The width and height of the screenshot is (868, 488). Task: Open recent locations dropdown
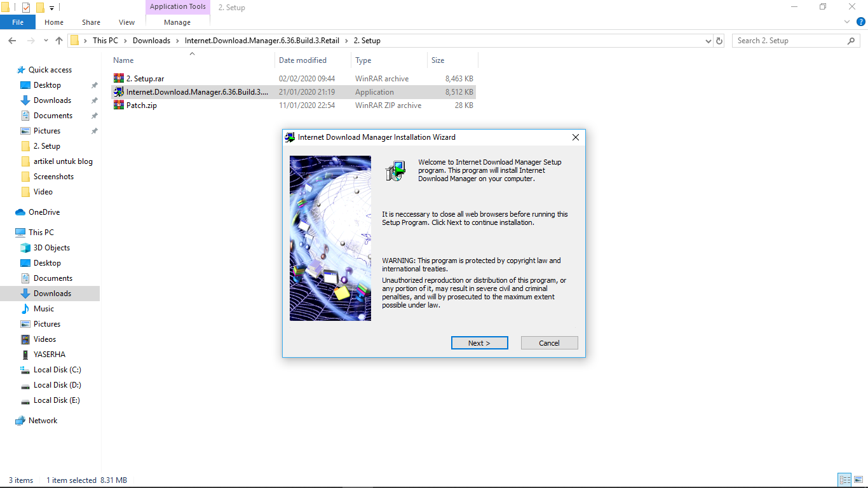pos(46,41)
